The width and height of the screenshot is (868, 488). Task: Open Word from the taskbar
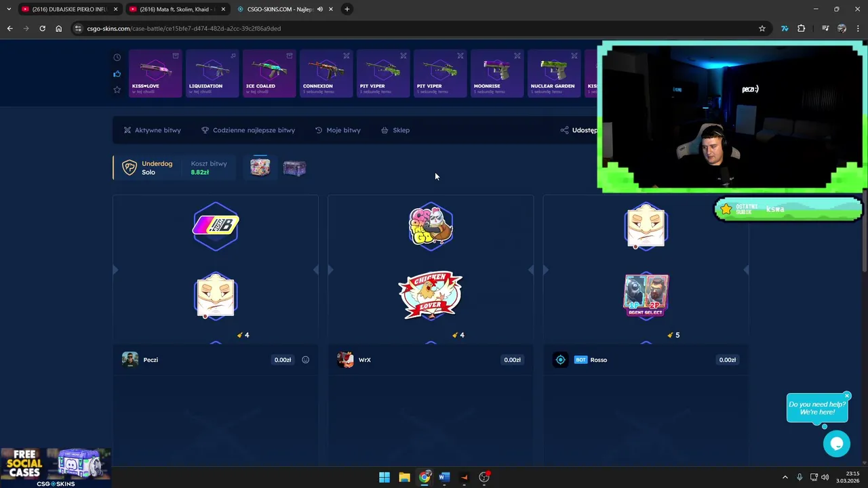point(444,477)
